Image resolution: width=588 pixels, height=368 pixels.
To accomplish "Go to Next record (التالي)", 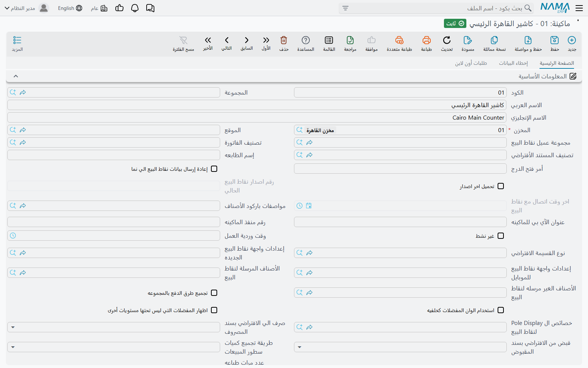I will tap(227, 40).
